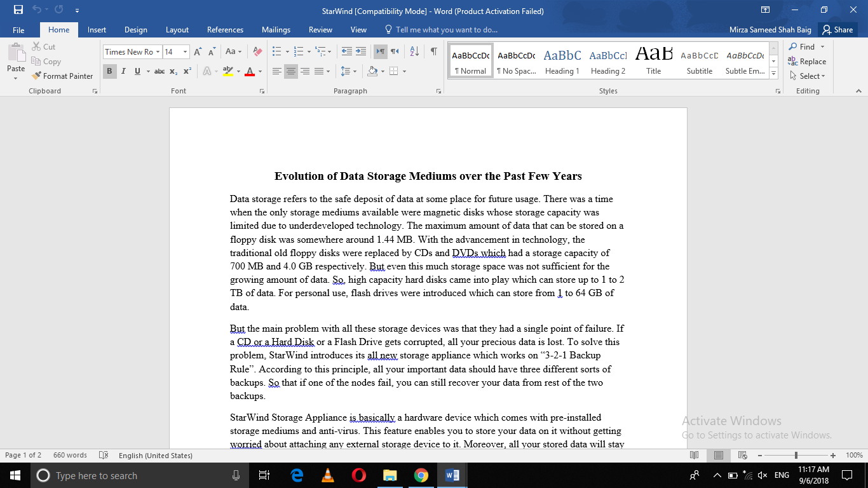Expand the Styles gallery more arrow
The image size is (868, 488).
tap(773, 74)
